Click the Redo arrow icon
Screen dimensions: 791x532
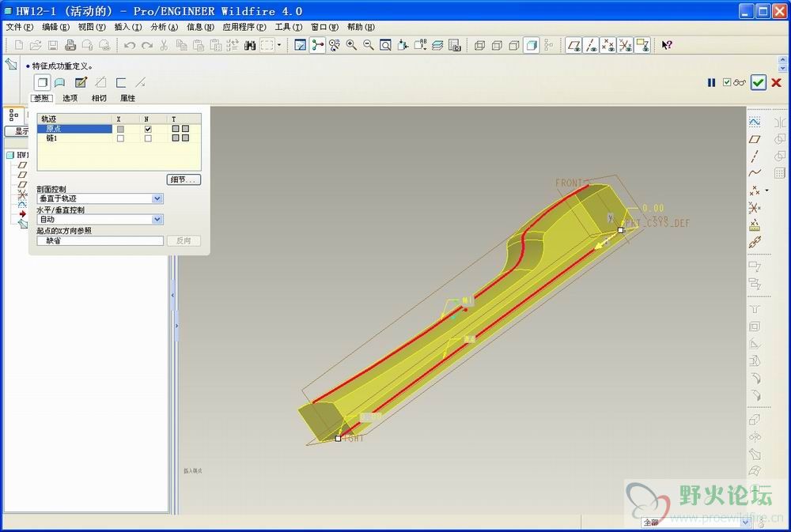147,45
